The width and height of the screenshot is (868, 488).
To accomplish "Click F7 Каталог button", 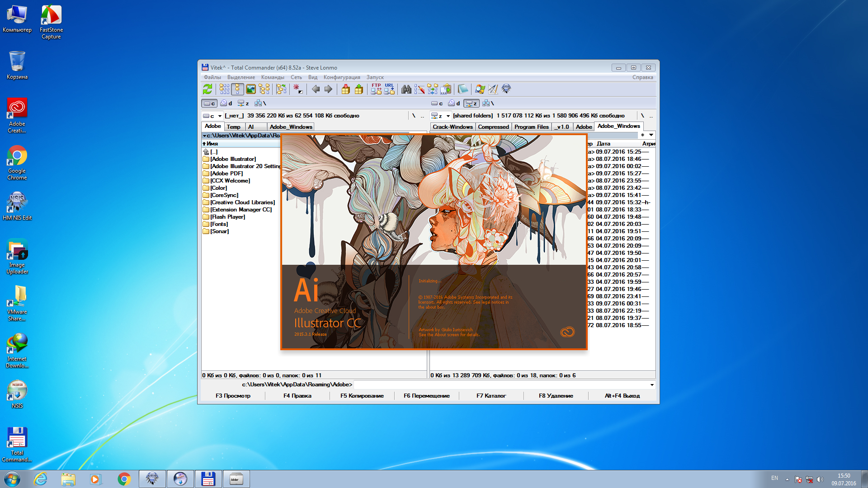I will (x=491, y=396).
